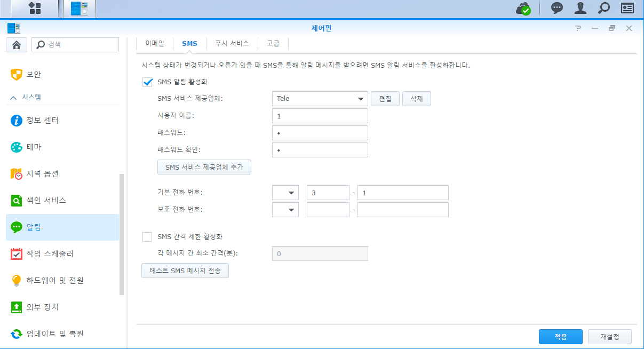This screenshot has width=644, height=349.
Task: Click the 적용 apply button
Action: pos(560,337)
